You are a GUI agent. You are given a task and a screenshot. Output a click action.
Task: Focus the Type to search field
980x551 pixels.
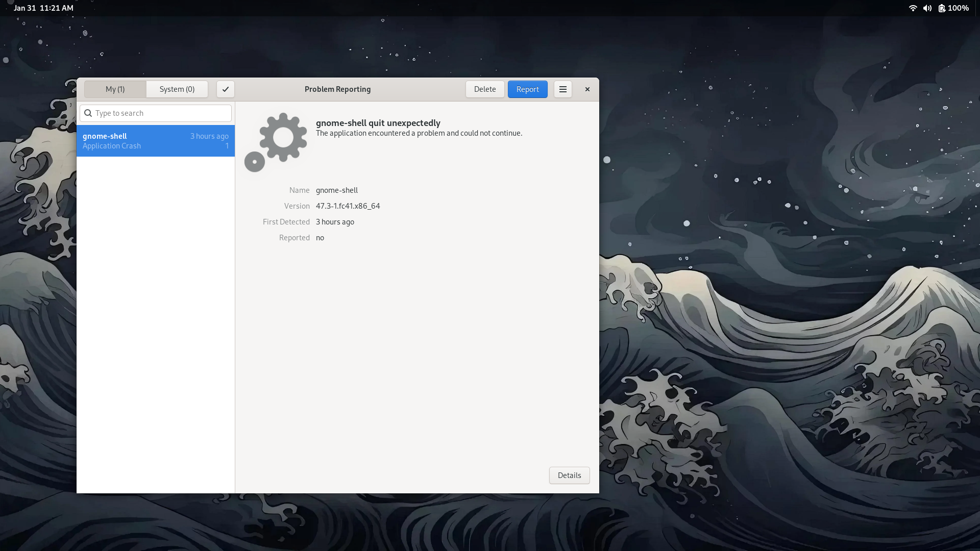point(156,113)
